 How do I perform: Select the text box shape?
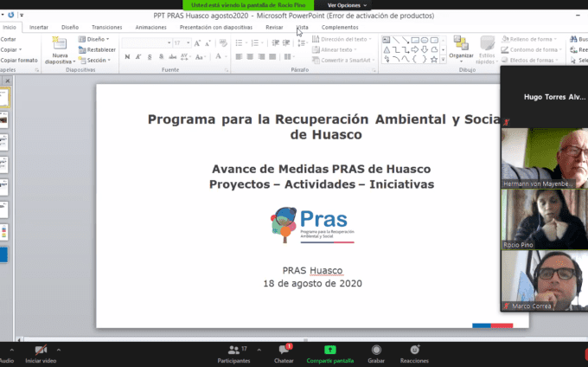[387, 40]
